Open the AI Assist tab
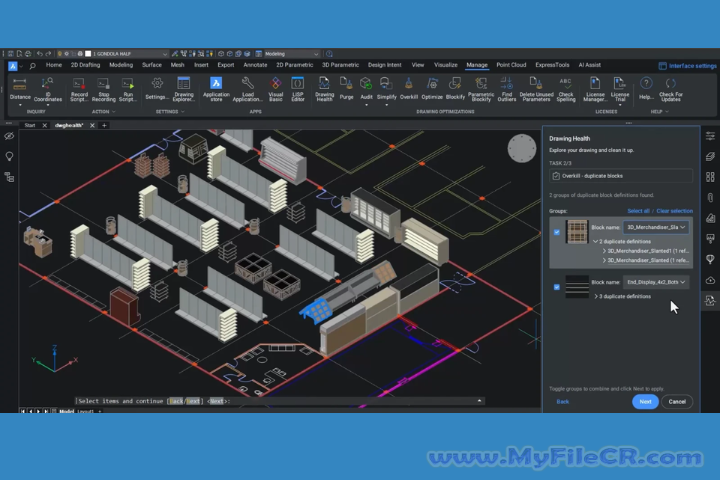Viewport: 720px width, 480px height. (x=590, y=65)
